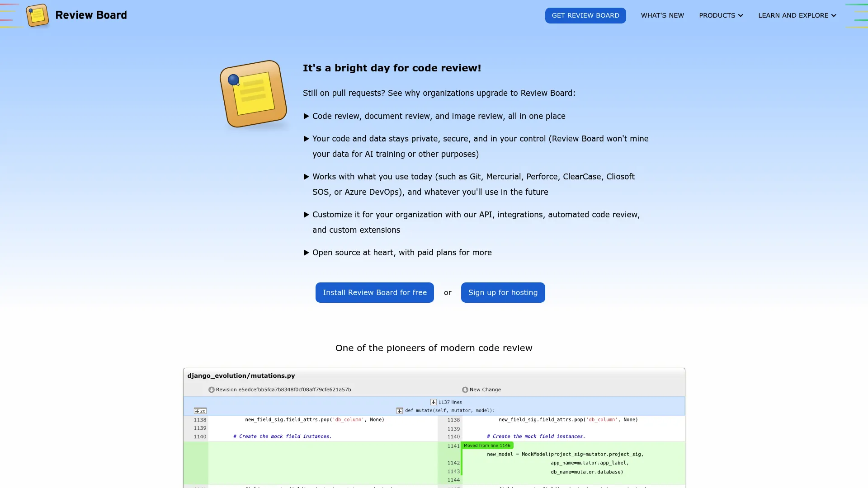Click the db_name=mutator.database code line
Viewport: 868px width, 488px height.
pos(587,472)
